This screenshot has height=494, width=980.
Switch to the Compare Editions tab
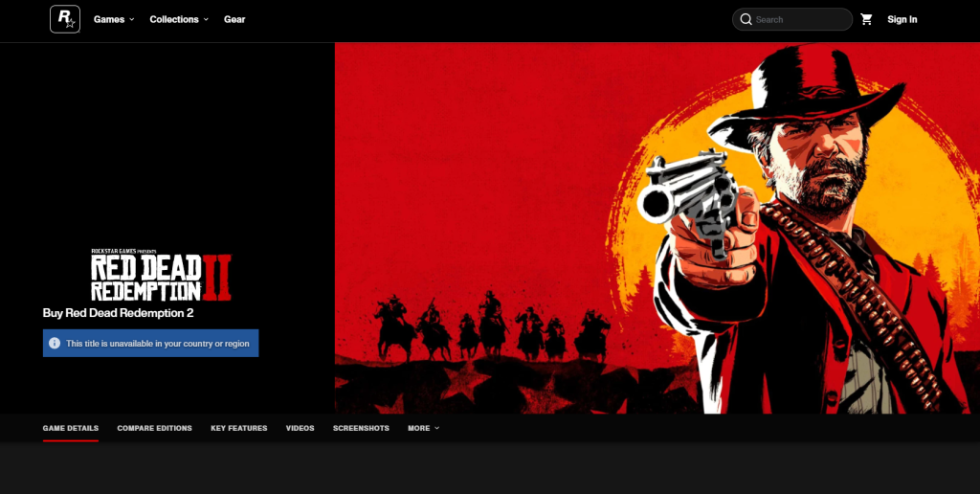click(154, 428)
